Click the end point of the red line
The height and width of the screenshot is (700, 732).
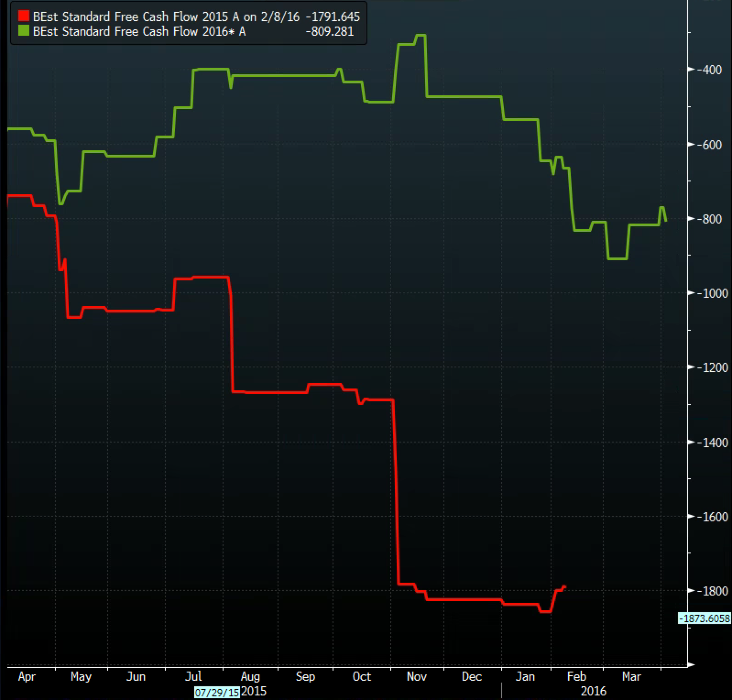pos(565,587)
